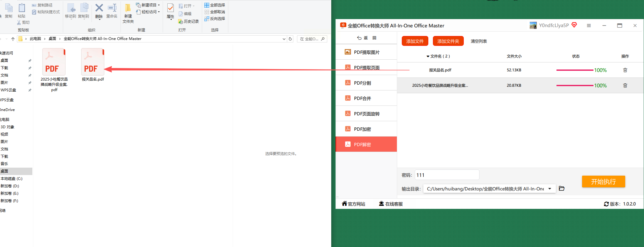
Task: Click the 添加文件 button
Action: pyautogui.click(x=415, y=41)
